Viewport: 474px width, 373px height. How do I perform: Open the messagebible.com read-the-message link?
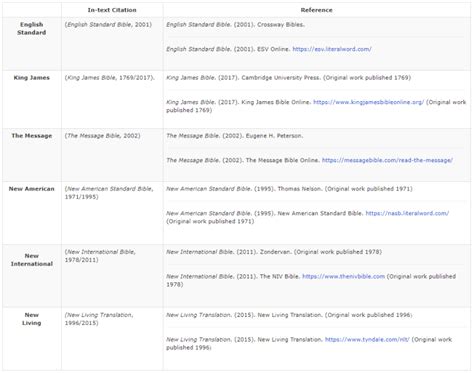[x=387, y=160]
